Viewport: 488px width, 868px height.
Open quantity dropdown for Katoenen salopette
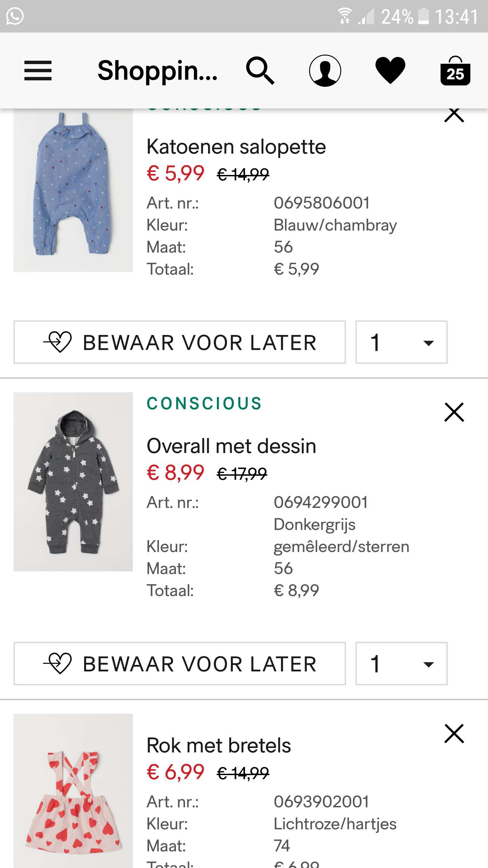pos(401,342)
